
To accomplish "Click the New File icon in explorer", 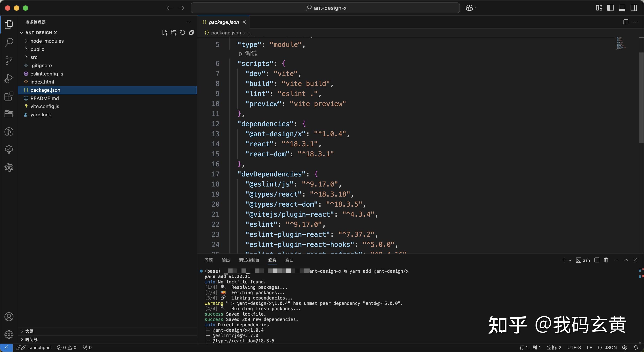I will (165, 33).
